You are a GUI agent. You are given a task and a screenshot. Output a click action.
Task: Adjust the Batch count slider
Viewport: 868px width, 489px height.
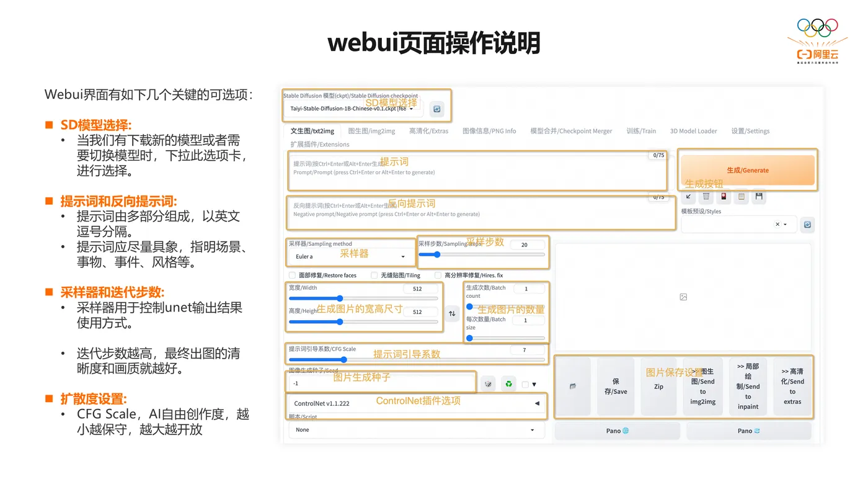(506, 307)
